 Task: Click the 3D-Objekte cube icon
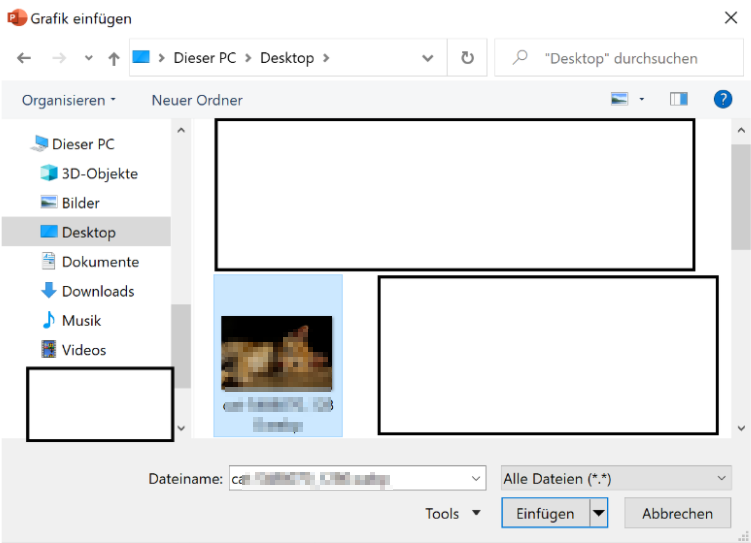tap(49, 173)
